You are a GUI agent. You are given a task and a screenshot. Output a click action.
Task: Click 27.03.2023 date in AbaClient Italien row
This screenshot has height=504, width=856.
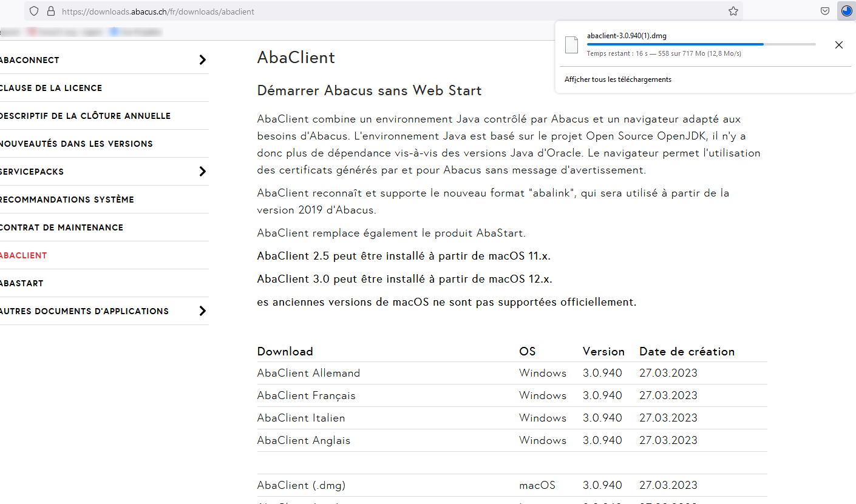[x=668, y=418]
